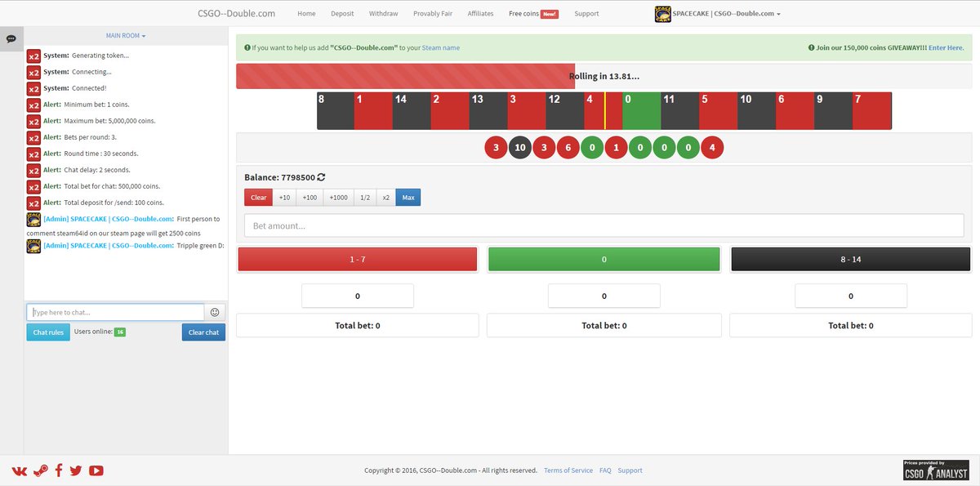Click the CSGO Analyst logo in footer
The width and height of the screenshot is (980, 486).
click(936, 470)
